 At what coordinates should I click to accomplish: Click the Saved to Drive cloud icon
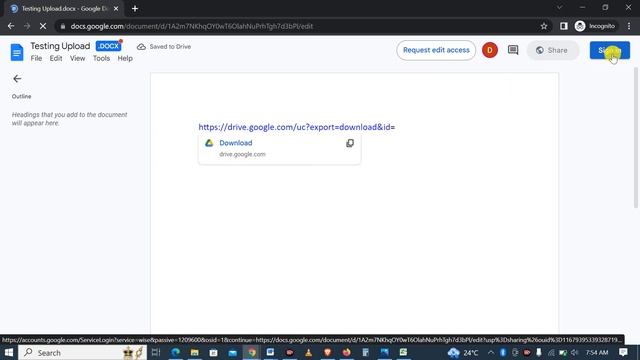point(141,47)
